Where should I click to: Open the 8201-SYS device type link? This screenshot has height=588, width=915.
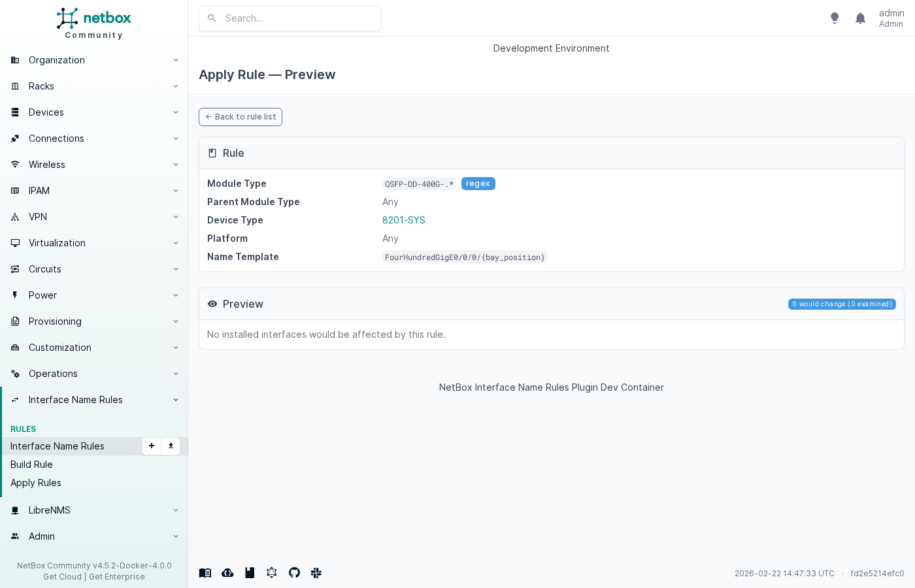403,220
